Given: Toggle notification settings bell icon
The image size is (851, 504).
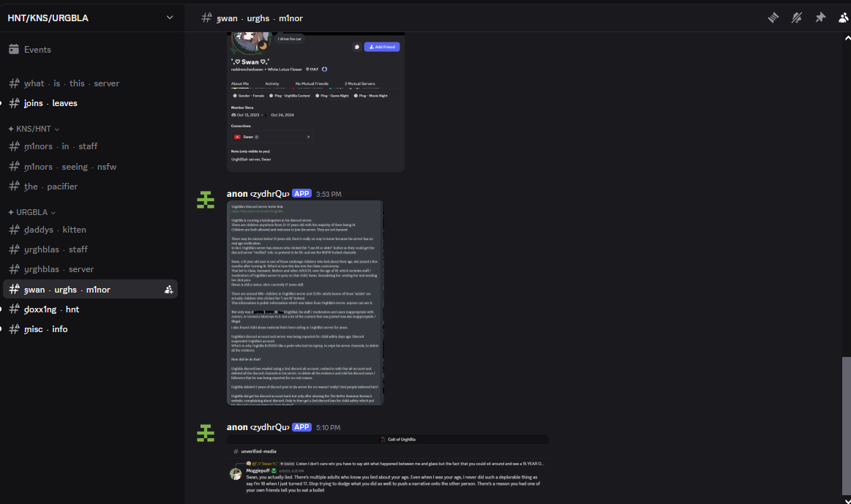Looking at the screenshot, I should coord(797,18).
